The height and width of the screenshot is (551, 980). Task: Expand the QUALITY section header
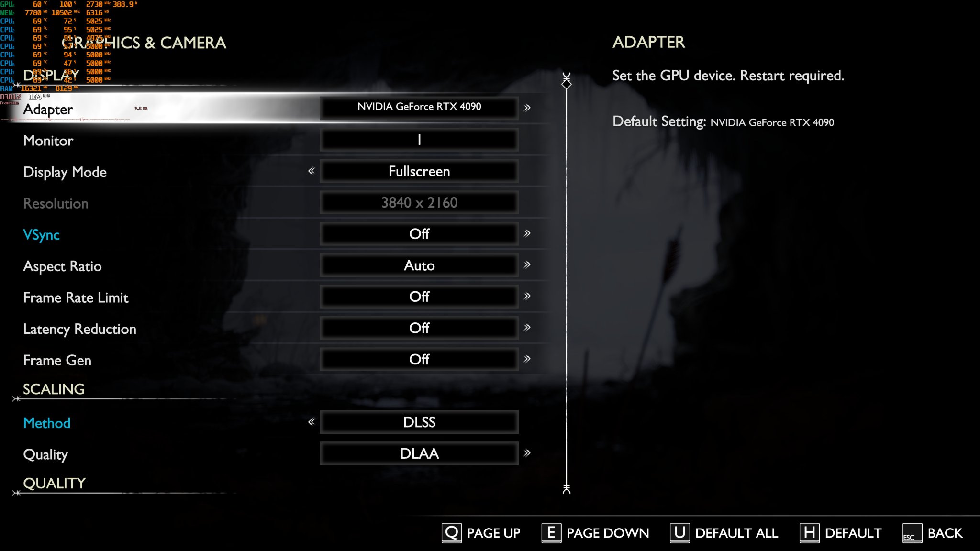tap(54, 483)
